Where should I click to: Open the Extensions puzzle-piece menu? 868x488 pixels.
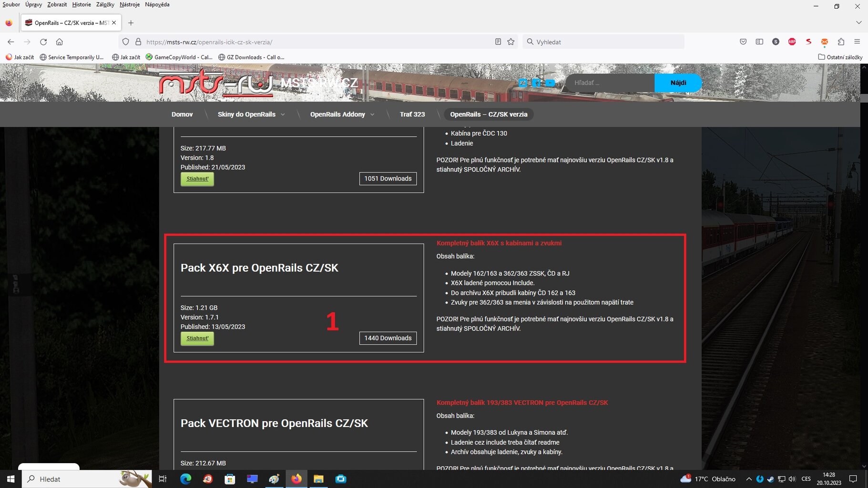pos(841,42)
